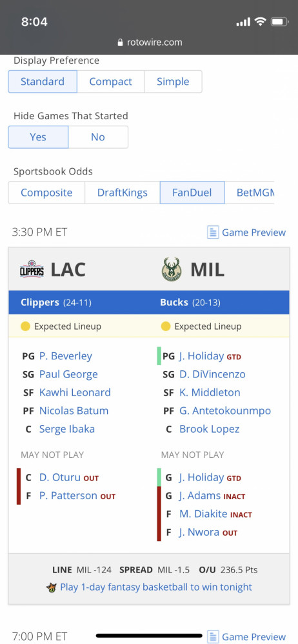Choose No for hiding started games
The height and width of the screenshot is (644, 298).
tap(98, 137)
